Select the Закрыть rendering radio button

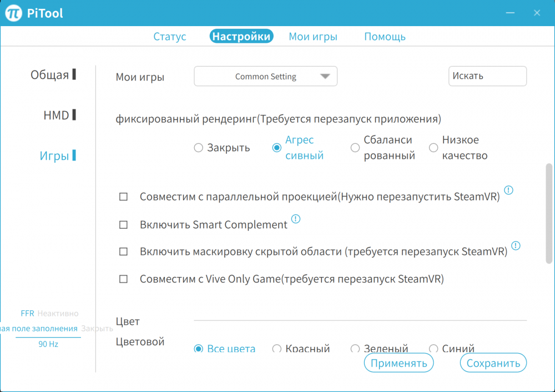(x=198, y=148)
